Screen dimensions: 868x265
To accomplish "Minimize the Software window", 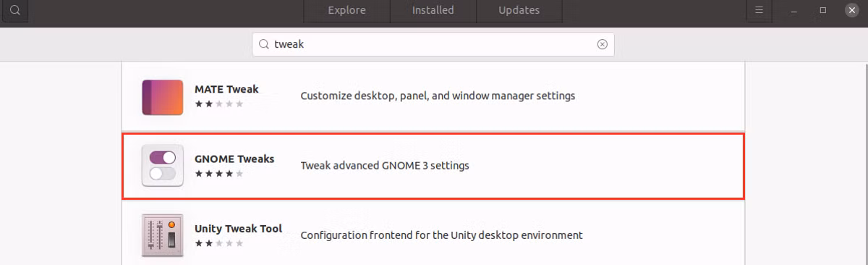I will 793,11.
